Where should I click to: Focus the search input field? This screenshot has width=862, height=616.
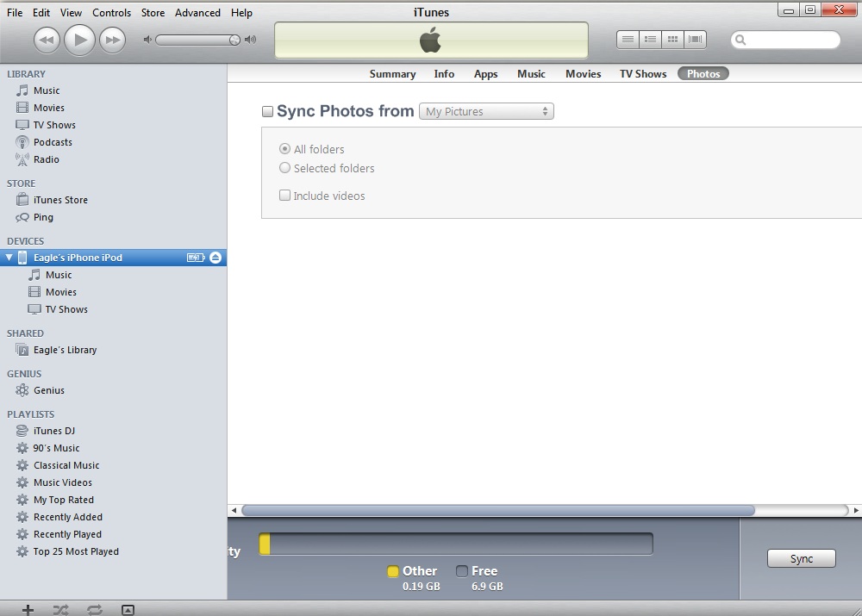(785, 40)
